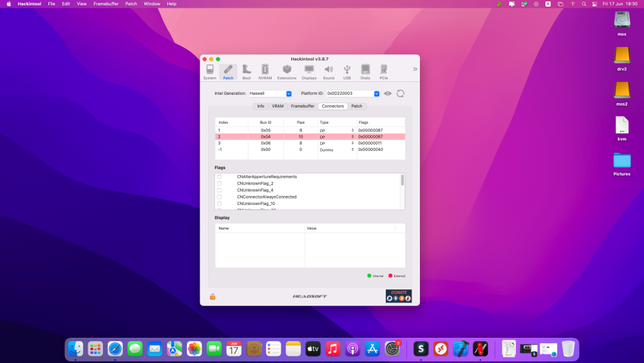Click the Flags list scrollbar
The image size is (644, 363).
pyautogui.click(x=402, y=180)
